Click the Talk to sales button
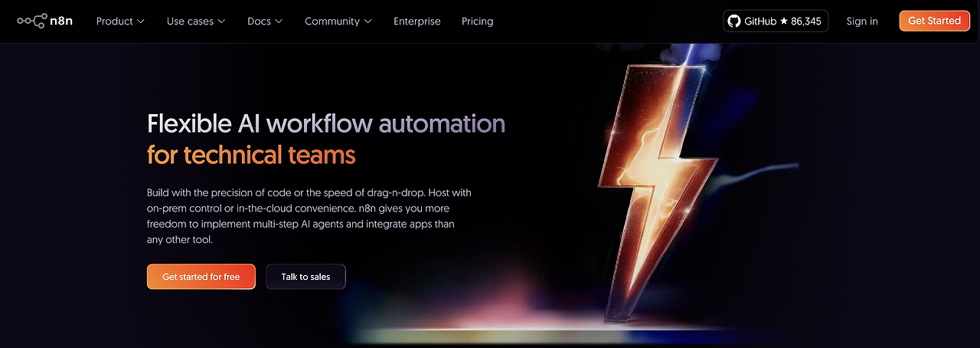The image size is (980, 348). 305,277
